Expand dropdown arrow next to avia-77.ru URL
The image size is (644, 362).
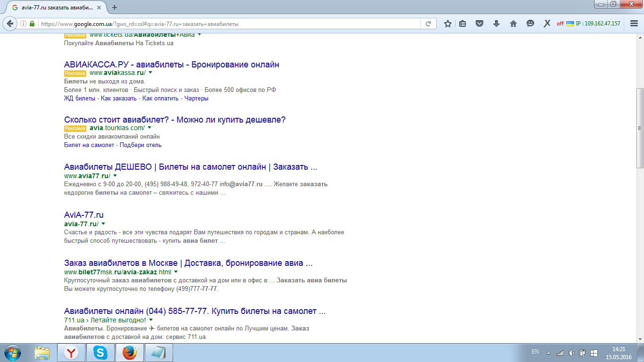tap(103, 223)
